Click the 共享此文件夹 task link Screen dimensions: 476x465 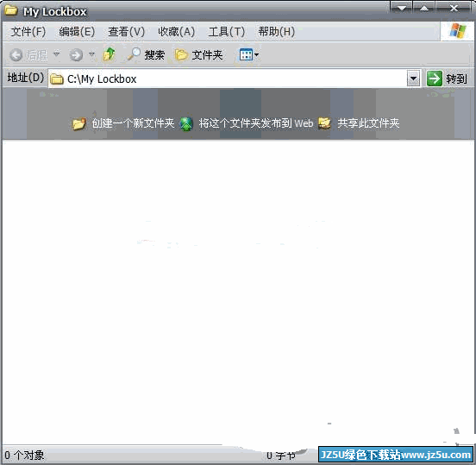[x=368, y=123]
